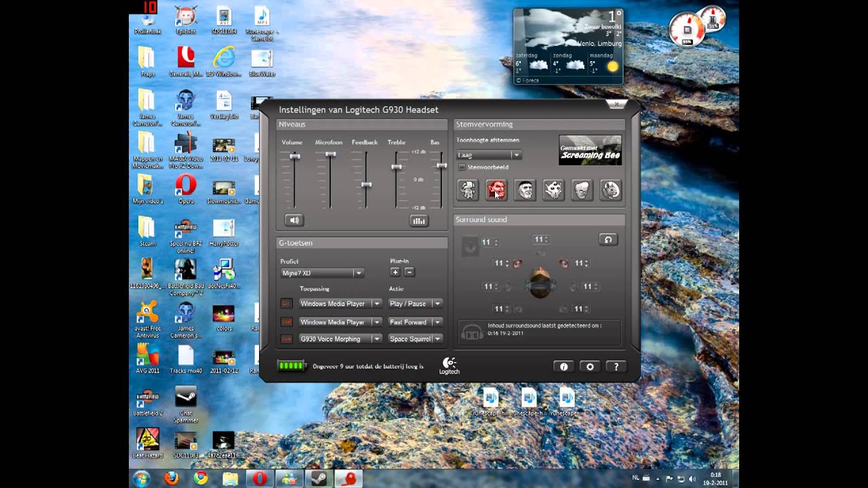Open the Space Squirrel action dropdown
This screenshot has height=488, width=868.
coord(415,339)
